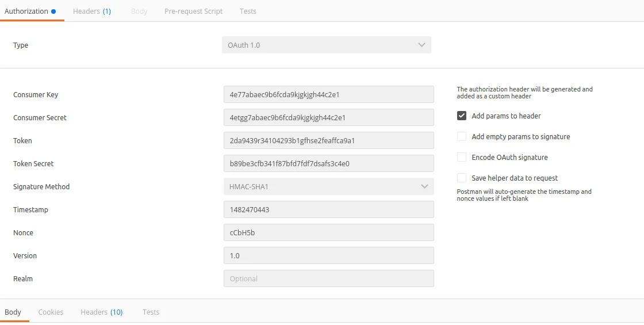Click the Nonce value field

(328, 232)
